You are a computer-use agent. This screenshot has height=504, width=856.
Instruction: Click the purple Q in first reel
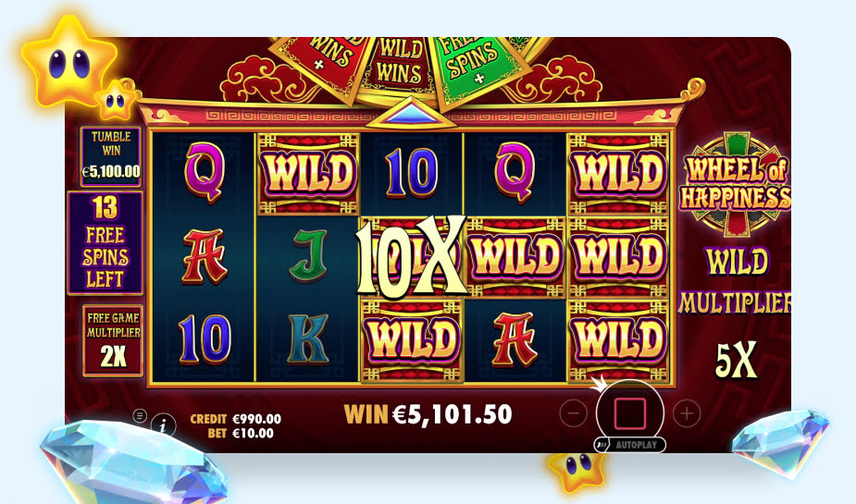coord(205,171)
